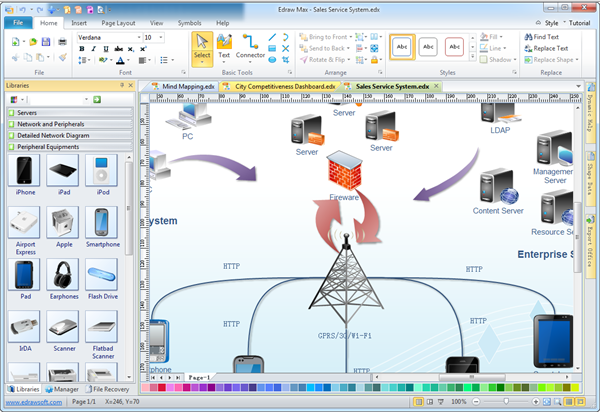Open the Page Layout ribbon tab
Image resolution: width=600 pixels, height=412 pixels.
(118, 23)
